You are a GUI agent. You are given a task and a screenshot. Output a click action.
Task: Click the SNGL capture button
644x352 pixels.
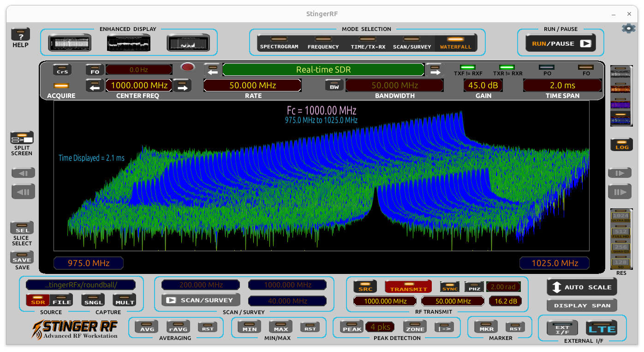[x=93, y=300]
